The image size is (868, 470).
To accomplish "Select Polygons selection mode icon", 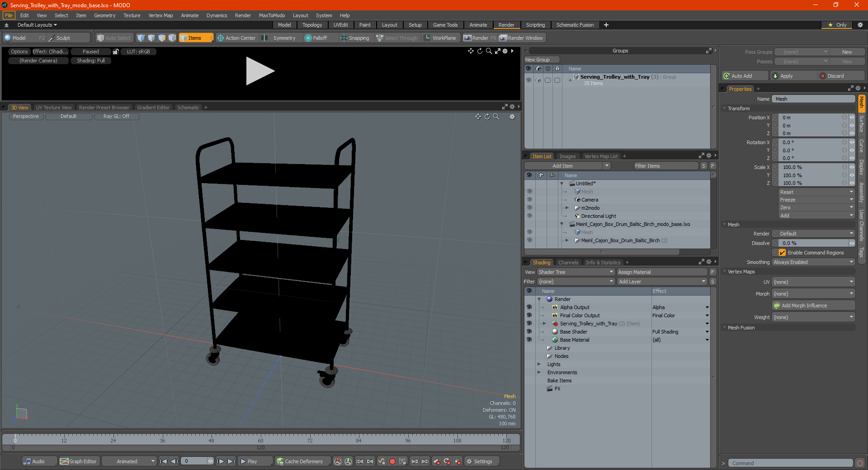I will pos(162,38).
